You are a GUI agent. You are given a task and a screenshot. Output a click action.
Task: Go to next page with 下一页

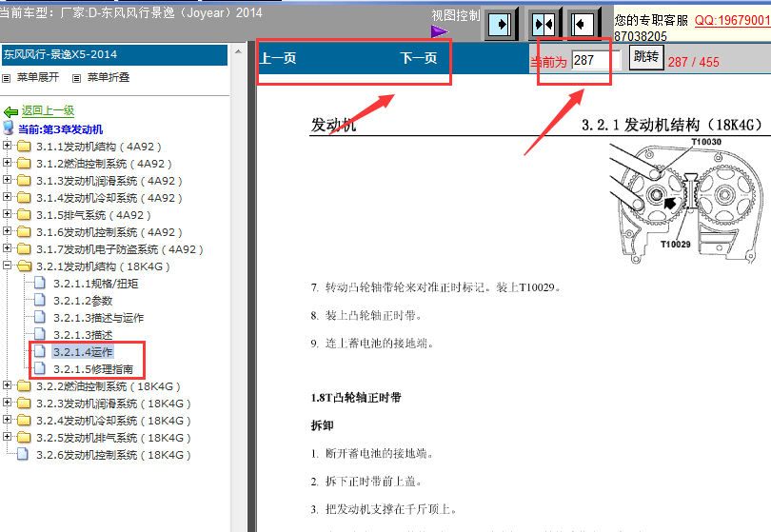[419, 58]
